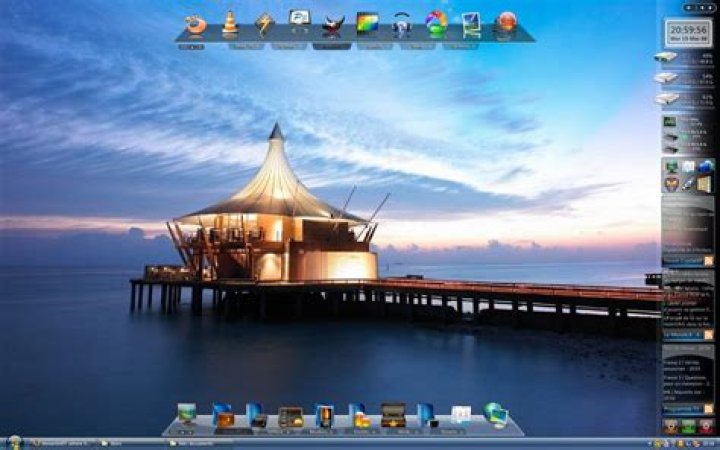Open the blue folder with orange picture
Image resolution: width=720 pixels, height=450 pixels.
[223, 416]
